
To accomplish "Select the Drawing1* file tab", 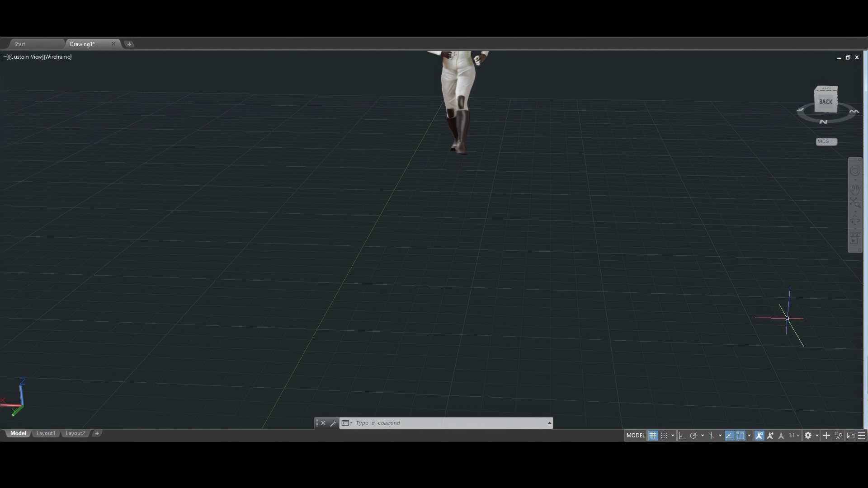I will (82, 44).
